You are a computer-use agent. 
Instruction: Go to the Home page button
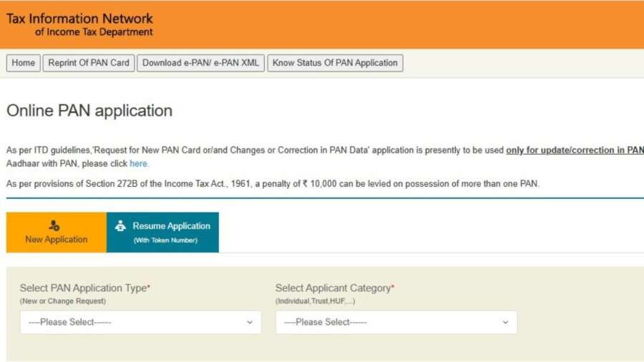click(24, 63)
